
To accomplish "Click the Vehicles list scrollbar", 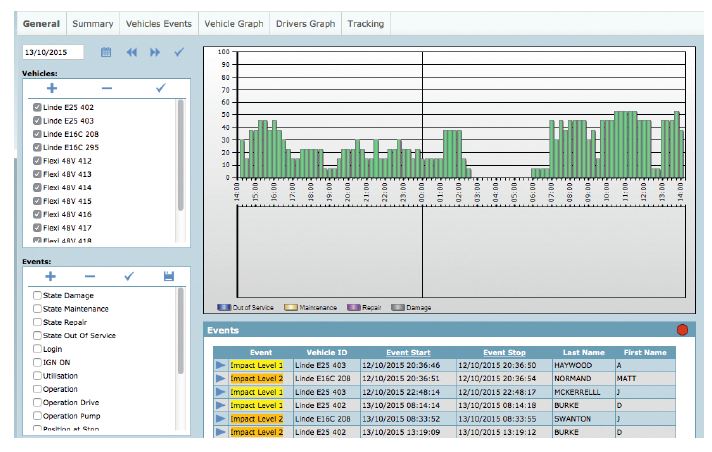I will pyautogui.click(x=181, y=155).
